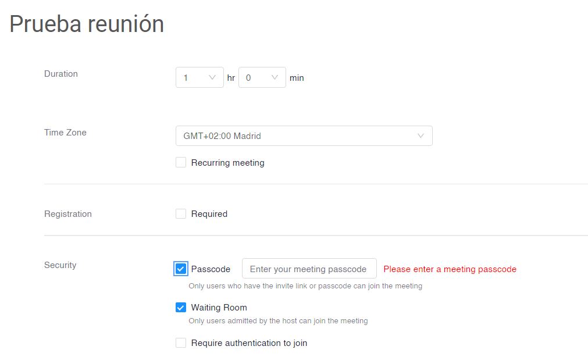Open the hours duration dropdown
The image size is (588, 364).
[x=199, y=77]
